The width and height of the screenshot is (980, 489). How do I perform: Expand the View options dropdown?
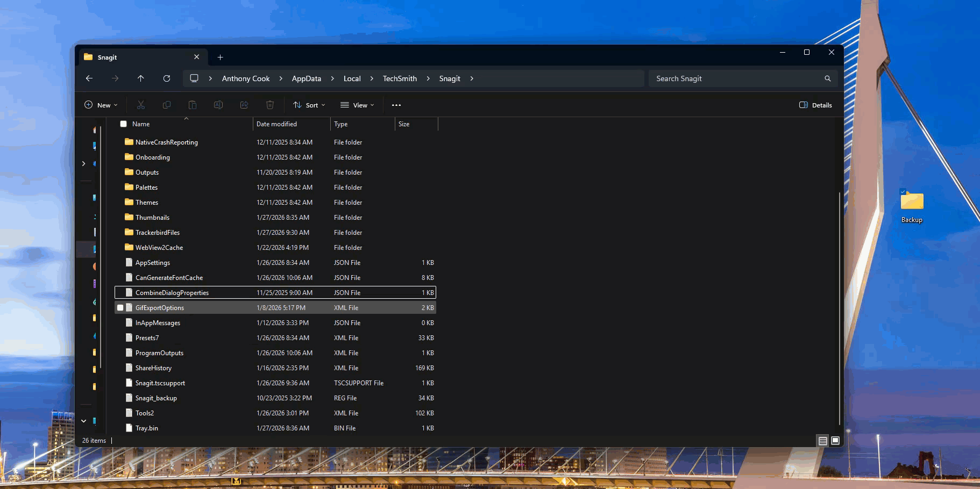click(x=357, y=105)
